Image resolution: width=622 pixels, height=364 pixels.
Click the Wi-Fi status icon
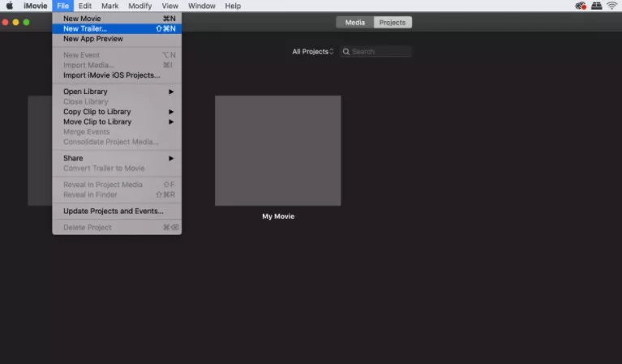click(x=611, y=6)
